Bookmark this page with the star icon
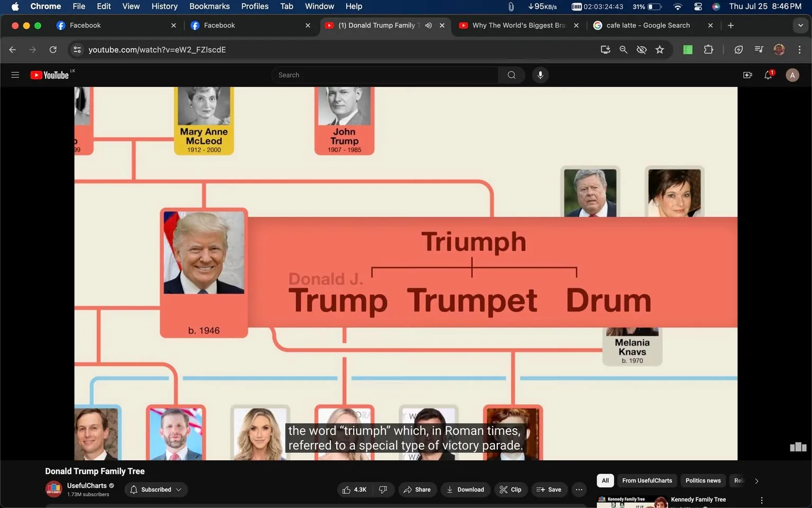The height and width of the screenshot is (508, 812). click(659, 49)
